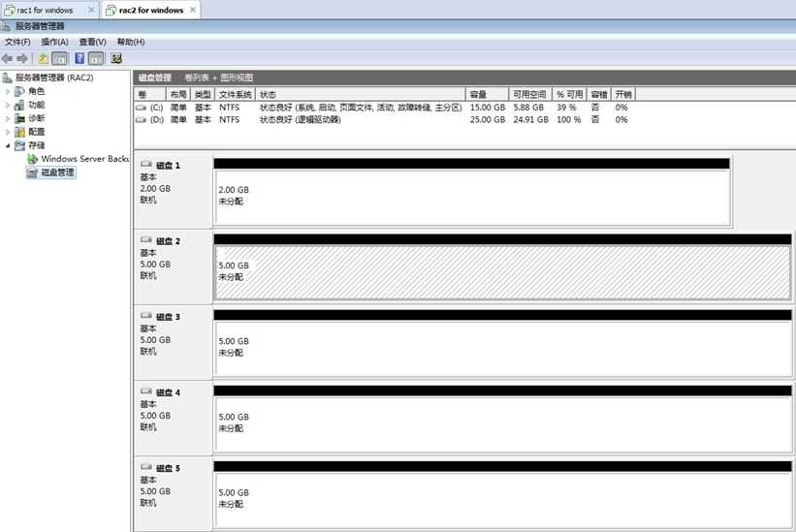Click the Back arrow toolbar icon
This screenshot has height=532, width=796.
7,59
